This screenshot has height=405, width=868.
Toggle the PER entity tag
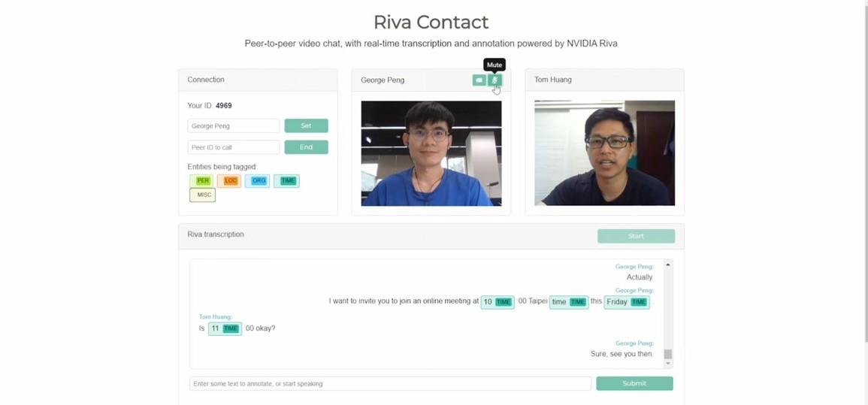[203, 181]
